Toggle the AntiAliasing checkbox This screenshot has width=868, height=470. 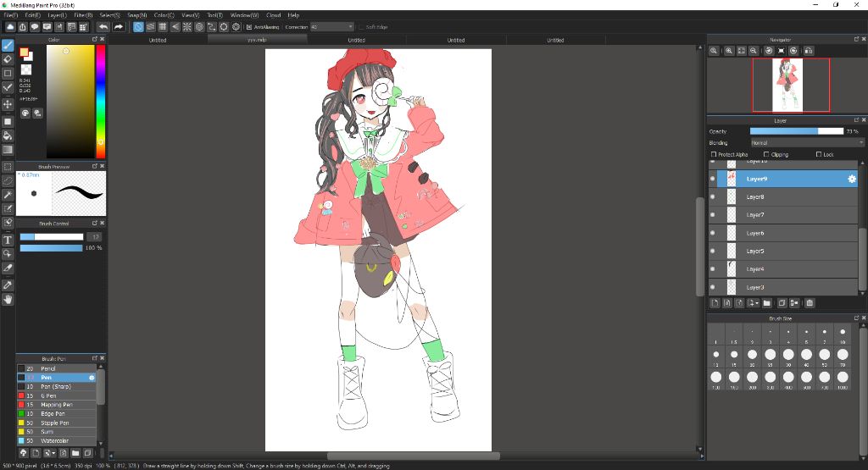click(x=249, y=26)
